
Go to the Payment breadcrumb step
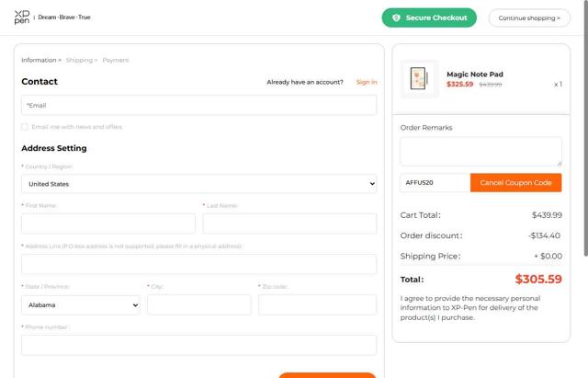pos(116,60)
